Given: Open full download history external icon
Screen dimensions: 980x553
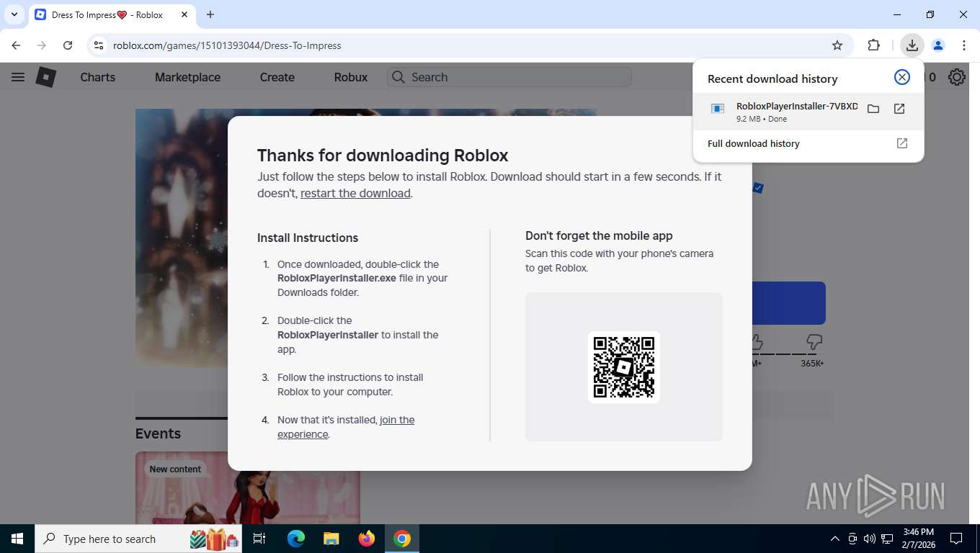Looking at the screenshot, I should point(901,143).
